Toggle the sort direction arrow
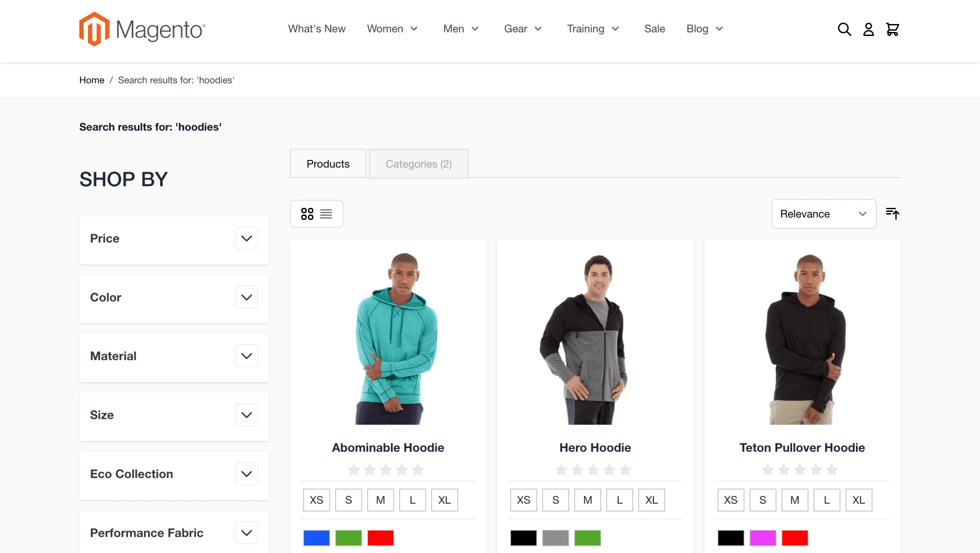980x553 pixels. point(892,214)
